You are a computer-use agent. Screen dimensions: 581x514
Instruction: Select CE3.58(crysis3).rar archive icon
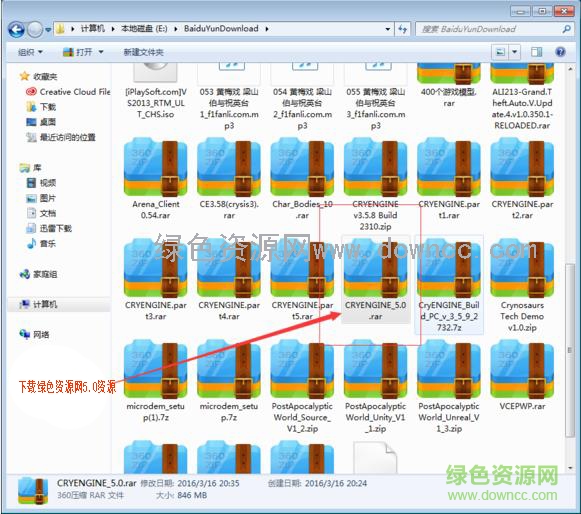pos(229,167)
